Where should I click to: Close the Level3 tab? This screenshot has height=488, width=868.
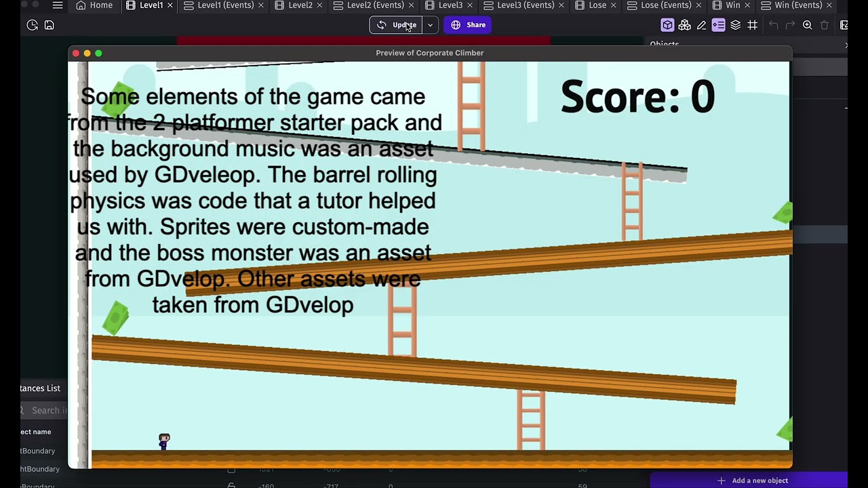470,5
